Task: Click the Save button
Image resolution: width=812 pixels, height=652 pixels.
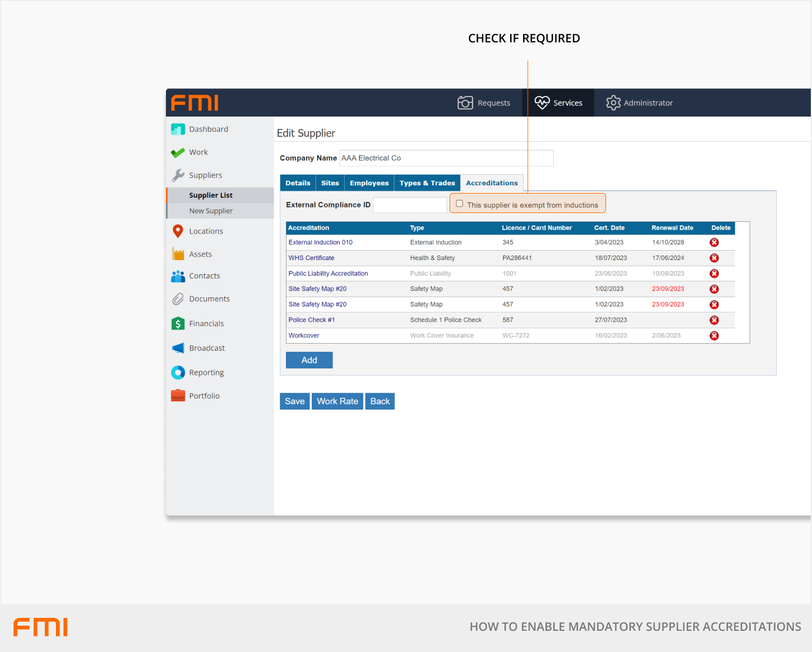Action: [294, 401]
